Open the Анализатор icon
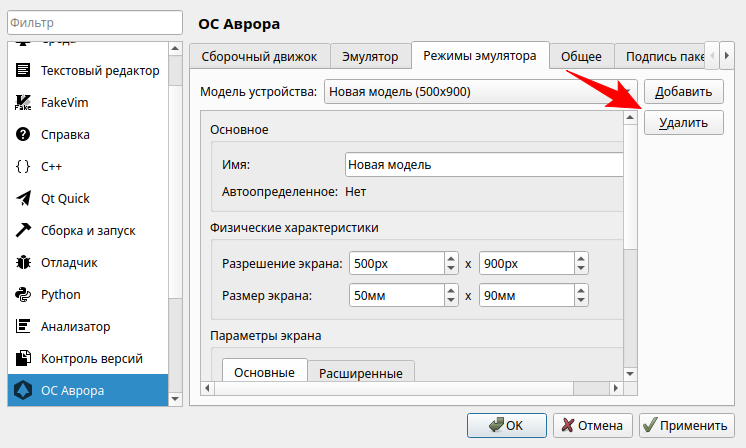This screenshot has width=746, height=448. (x=23, y=326)
